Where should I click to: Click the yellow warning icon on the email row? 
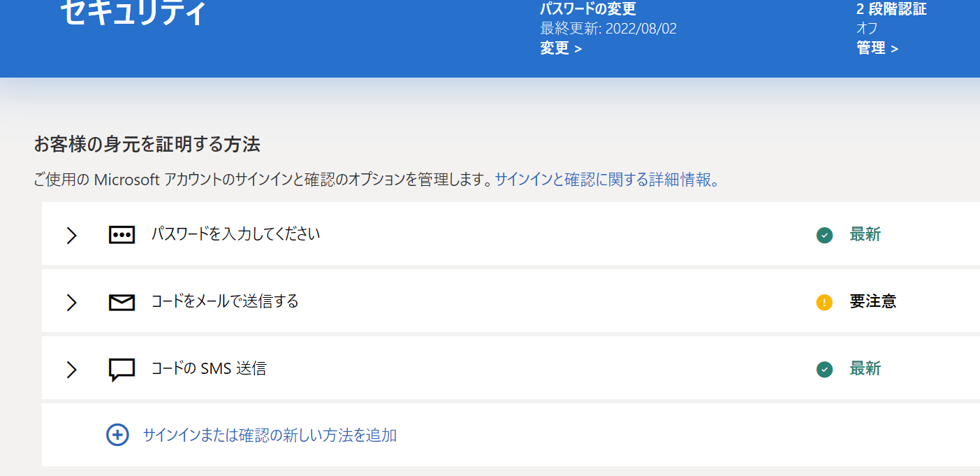824,302
